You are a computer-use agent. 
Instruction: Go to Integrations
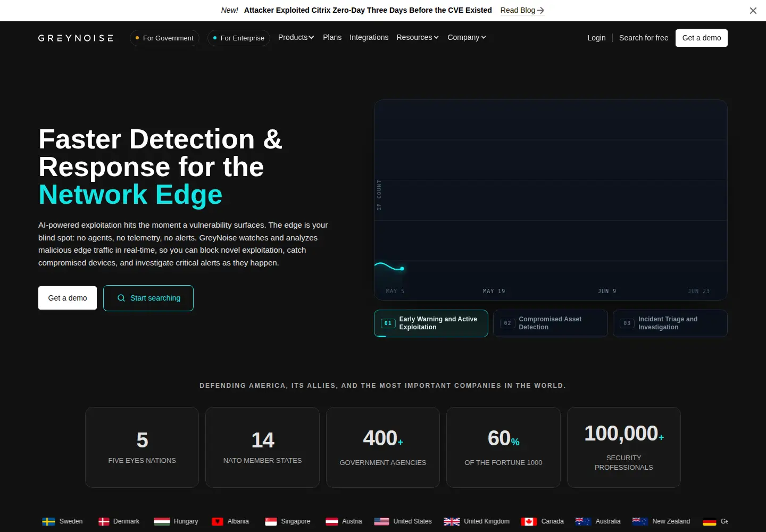click(369, 37)
